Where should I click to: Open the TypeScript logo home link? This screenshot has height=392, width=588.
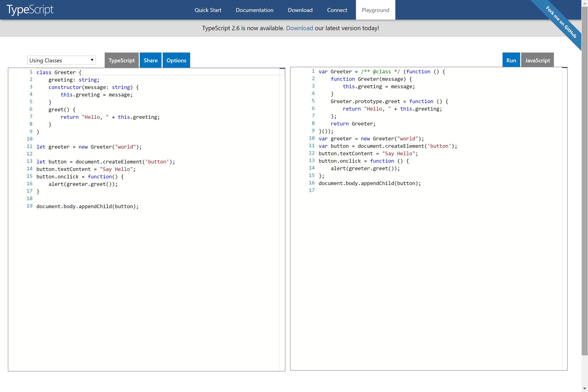tap(30, 10)
